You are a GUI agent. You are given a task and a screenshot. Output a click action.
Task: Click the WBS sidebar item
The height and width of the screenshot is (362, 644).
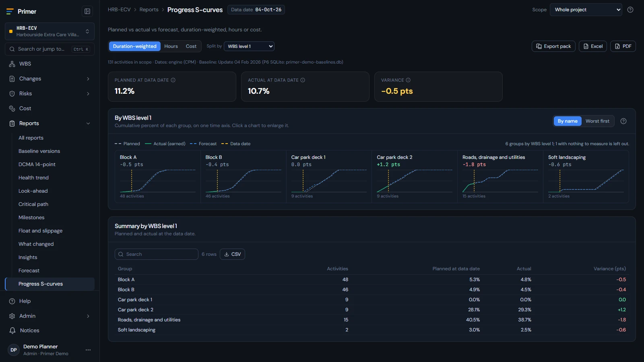(50, 64)
